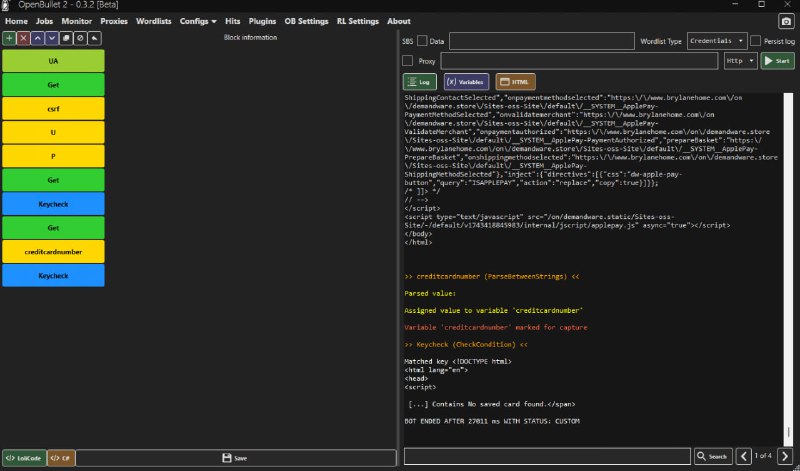The image size is (800, 471).
Task: Click 'Contains No saved card found' line
Action: [492, 404]
